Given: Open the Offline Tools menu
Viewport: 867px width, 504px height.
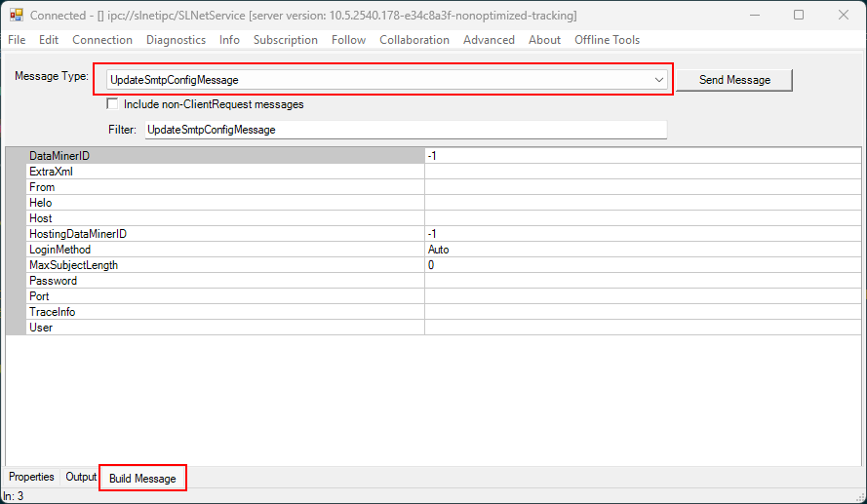Looking at the screenshot, I should (x=607, y=40).
